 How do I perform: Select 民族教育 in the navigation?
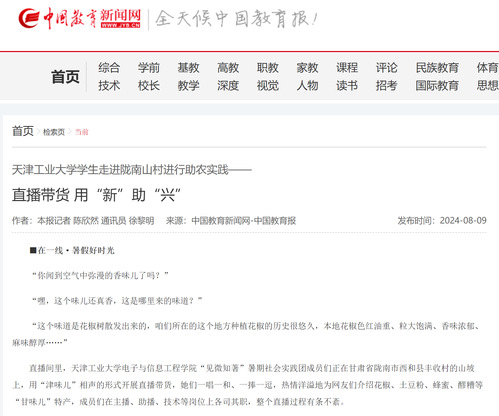[437, 68]
